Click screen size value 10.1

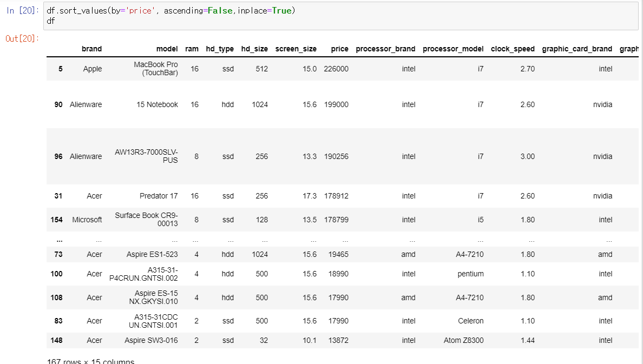pyautogui.click(x=309, y=341)
